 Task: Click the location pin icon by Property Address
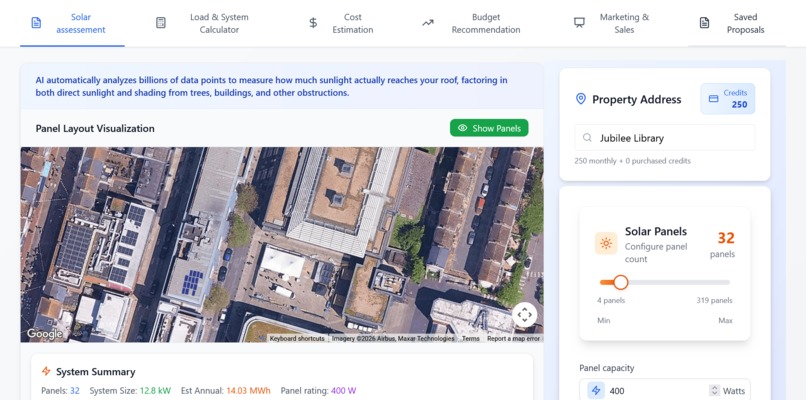click(580, 99)
